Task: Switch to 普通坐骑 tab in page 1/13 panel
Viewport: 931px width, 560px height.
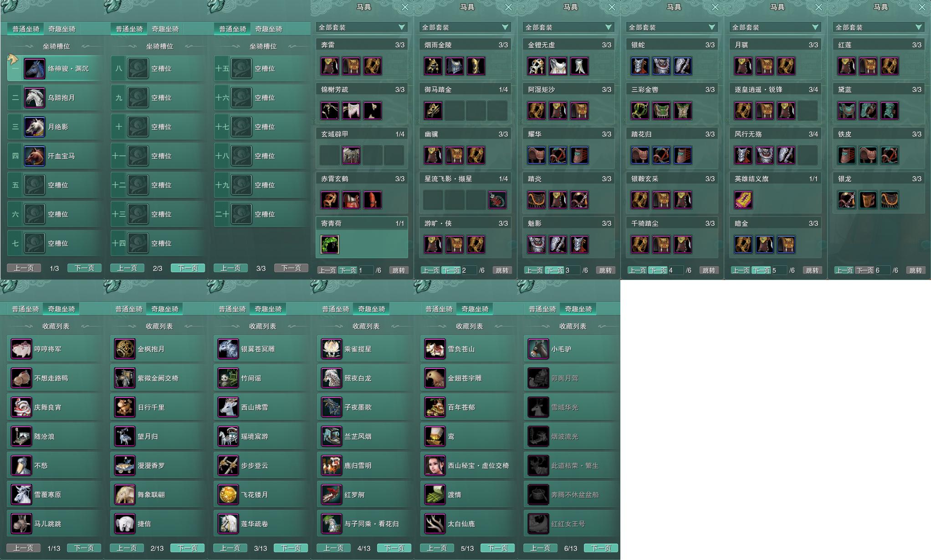Action: click(26, 309)
